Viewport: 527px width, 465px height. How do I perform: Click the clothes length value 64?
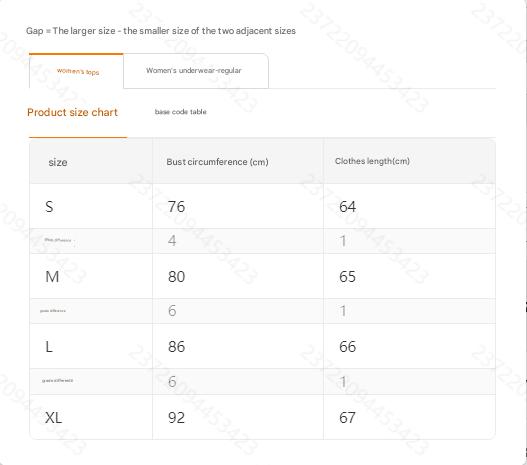[348, 206]
